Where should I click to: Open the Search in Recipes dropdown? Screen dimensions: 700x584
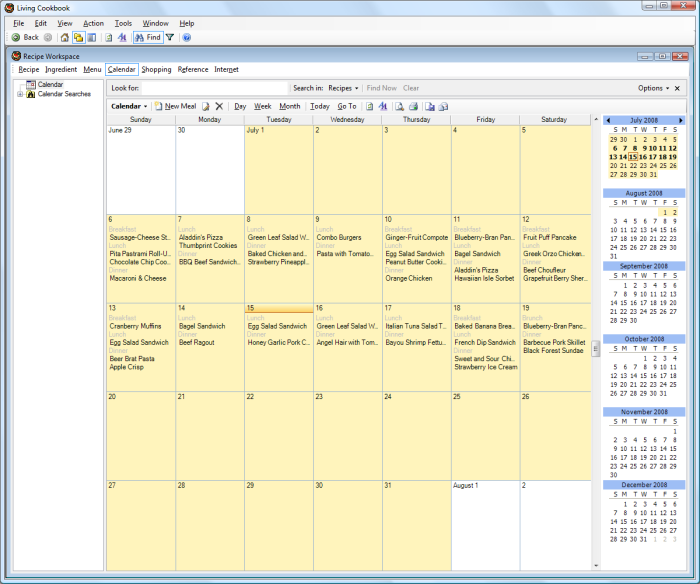343,88
